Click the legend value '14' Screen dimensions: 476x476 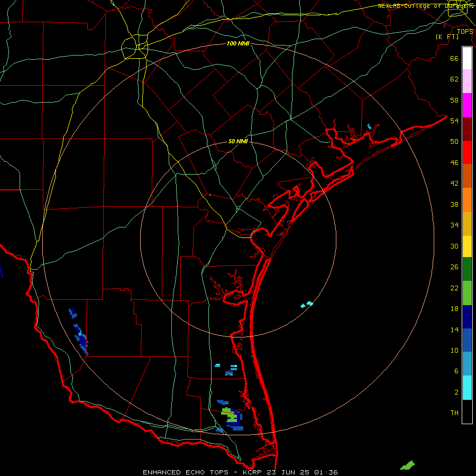[x=454, y=329]
